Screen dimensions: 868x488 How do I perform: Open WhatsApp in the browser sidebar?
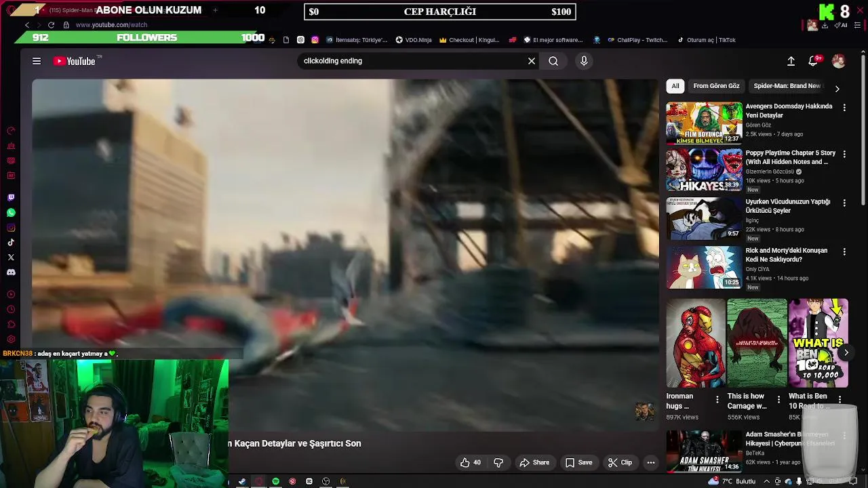pos(11,213)
